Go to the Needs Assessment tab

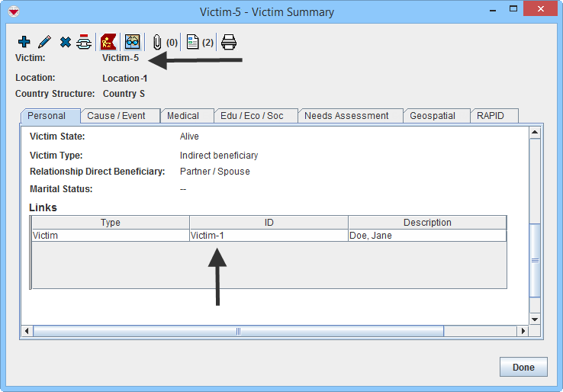(346, 116)
